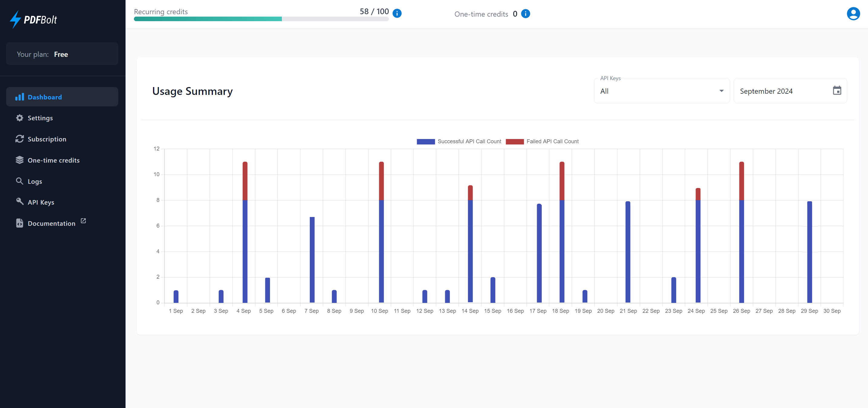Image resolution: width=868 pixels, height=408 pixels.
Task: Toggle Failed API Call Count legend swatch
Action: coord(514,141)
